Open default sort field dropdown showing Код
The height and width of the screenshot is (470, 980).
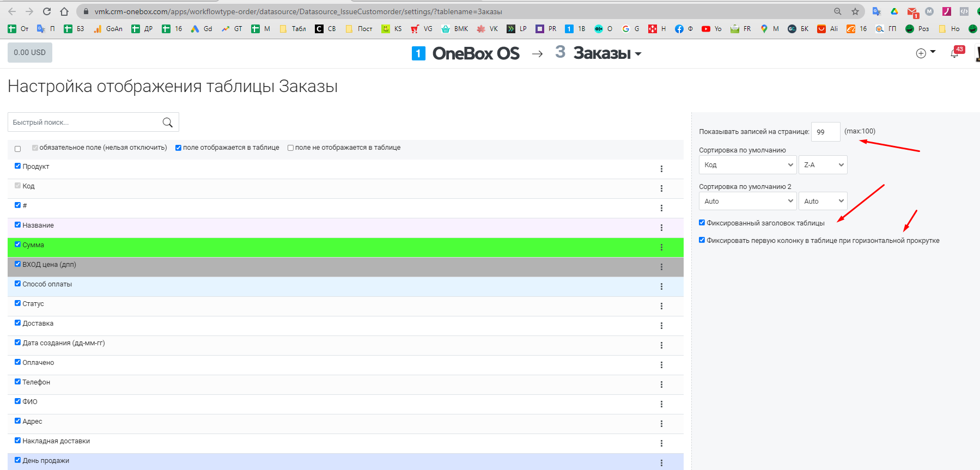coord(748,165)
